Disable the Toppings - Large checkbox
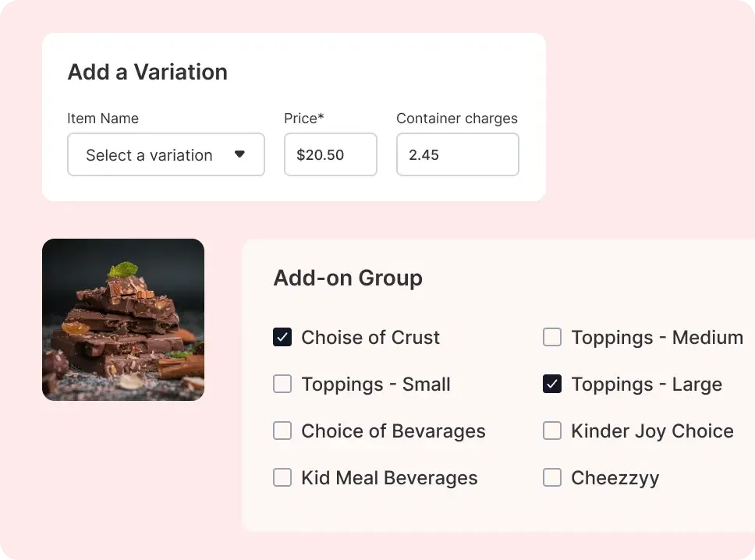Screen dimensions: 755x560 (552, 384)
